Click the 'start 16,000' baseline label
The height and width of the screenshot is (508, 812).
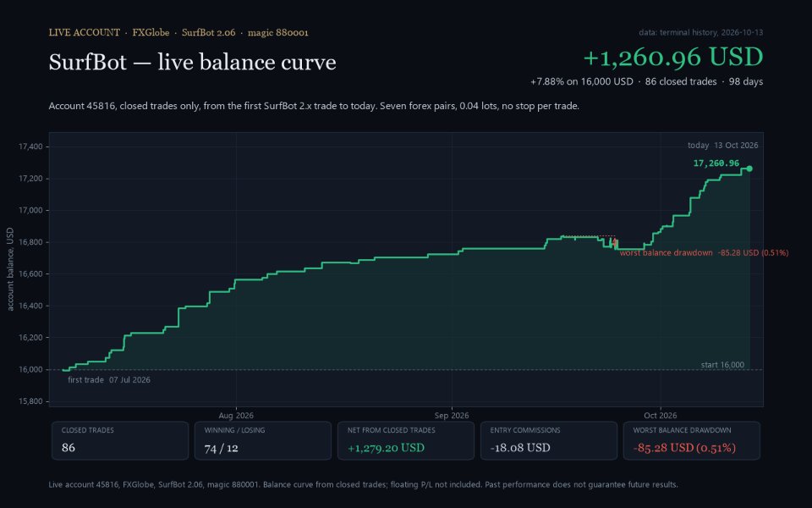722,365
